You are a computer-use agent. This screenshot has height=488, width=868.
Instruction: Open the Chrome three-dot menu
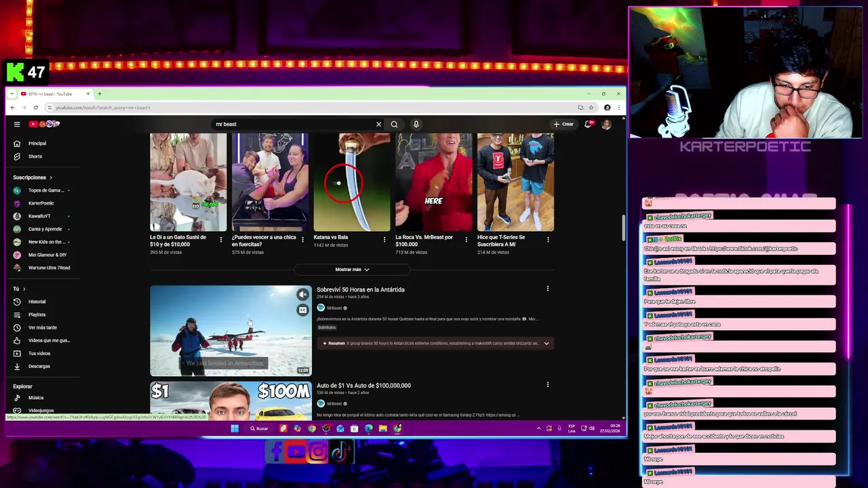click(x=618, y=107)
